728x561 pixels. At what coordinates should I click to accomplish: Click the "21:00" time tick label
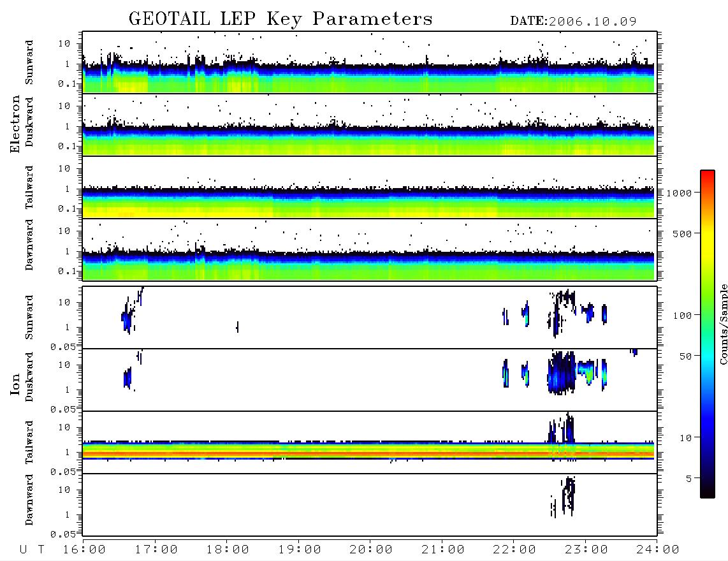pos(443,550)
